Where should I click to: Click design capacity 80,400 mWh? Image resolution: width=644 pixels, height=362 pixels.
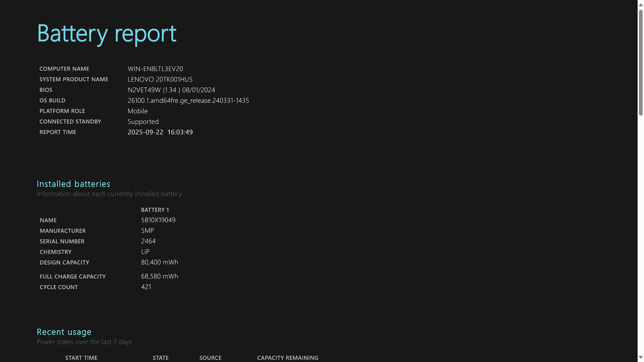coord(159,262)
